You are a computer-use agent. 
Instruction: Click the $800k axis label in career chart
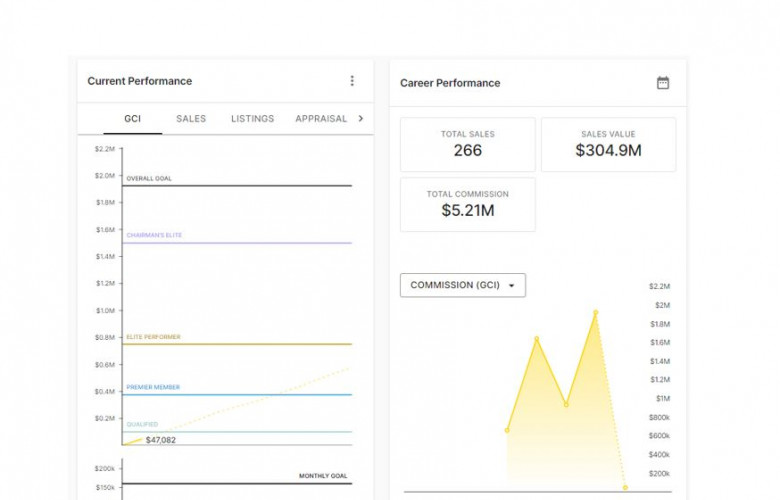click(660, 417)
